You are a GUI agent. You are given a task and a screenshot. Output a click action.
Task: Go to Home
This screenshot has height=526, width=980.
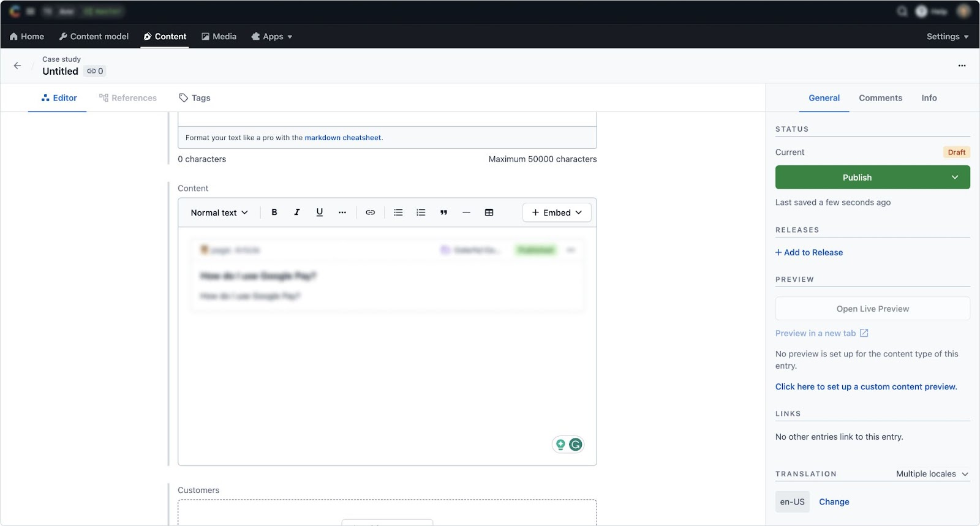point(27,37)
